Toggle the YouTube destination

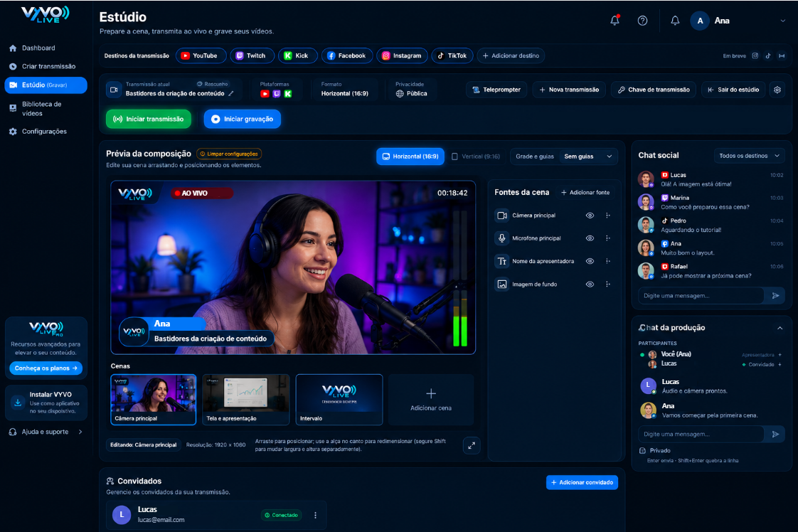tap(201, 55)
